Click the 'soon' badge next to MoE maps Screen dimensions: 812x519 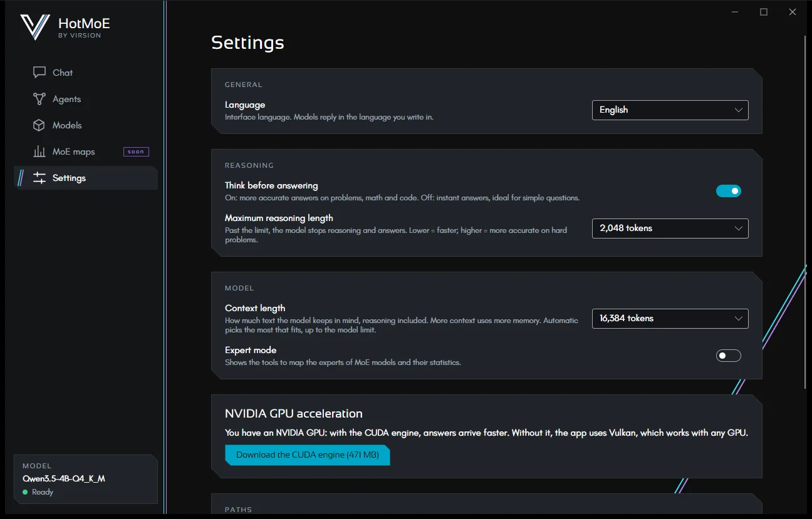pyautogui.click(x=136, y=152)
